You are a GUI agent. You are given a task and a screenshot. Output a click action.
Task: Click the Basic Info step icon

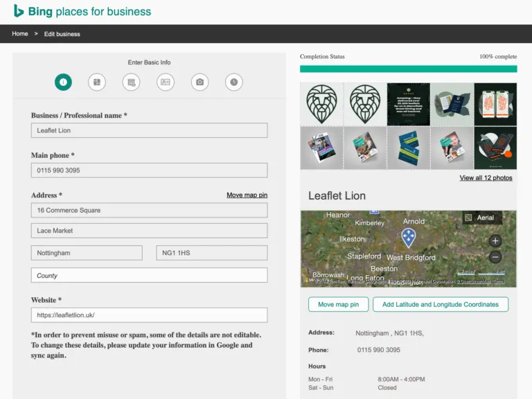[63, 82]
